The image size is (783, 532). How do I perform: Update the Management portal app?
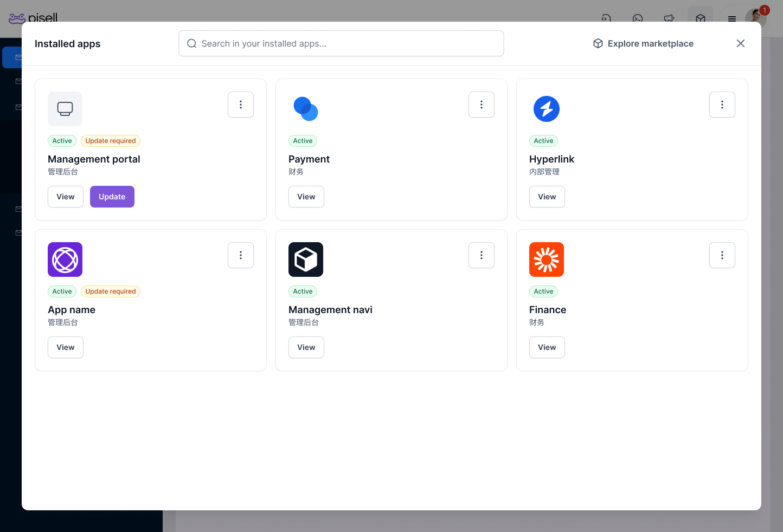tap(112, 197)
